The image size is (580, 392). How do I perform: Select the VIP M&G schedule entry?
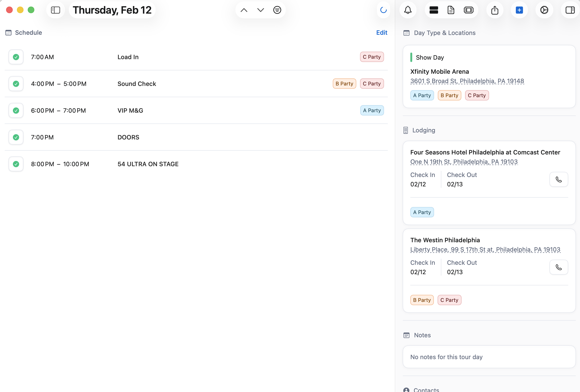pyautogui.click(x=196, y=110)
